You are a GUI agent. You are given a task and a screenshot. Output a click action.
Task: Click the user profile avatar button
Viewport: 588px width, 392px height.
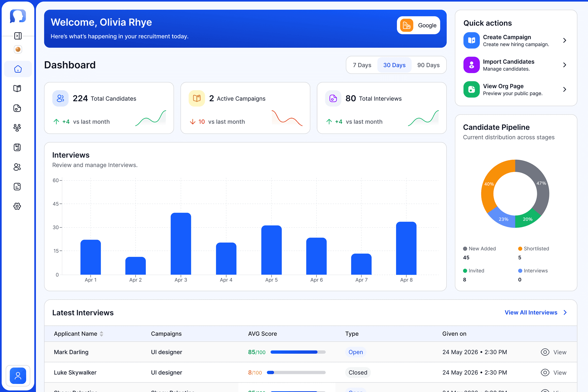click(x=18, y=375)
